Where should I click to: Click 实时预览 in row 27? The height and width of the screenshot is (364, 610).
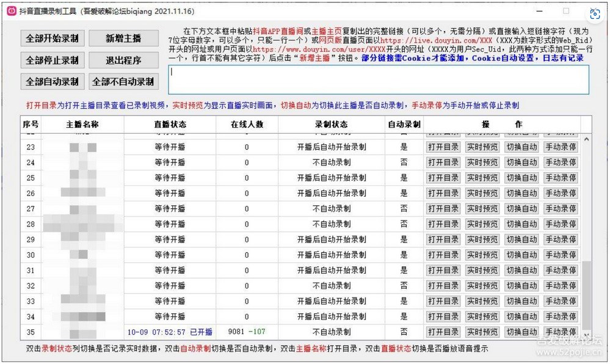point(482,209)
